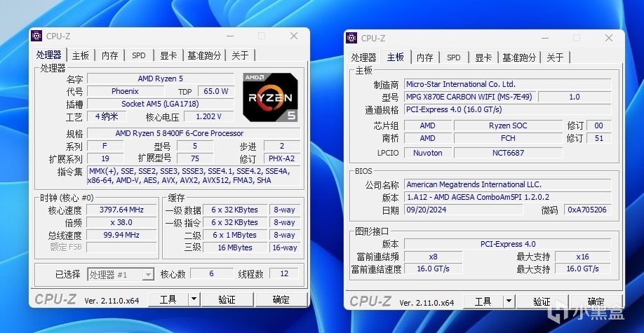Click 确定 button in right window
The image size is (644, 333).
coord(596,301)
